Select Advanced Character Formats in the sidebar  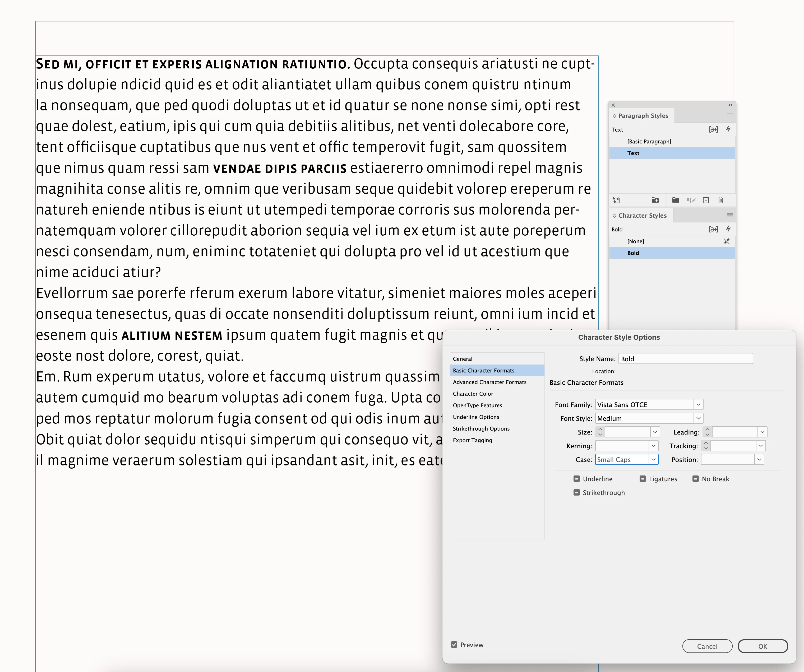489,382
